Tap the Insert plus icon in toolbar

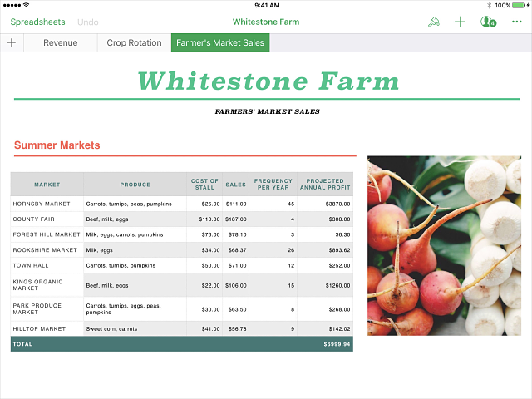460,22
